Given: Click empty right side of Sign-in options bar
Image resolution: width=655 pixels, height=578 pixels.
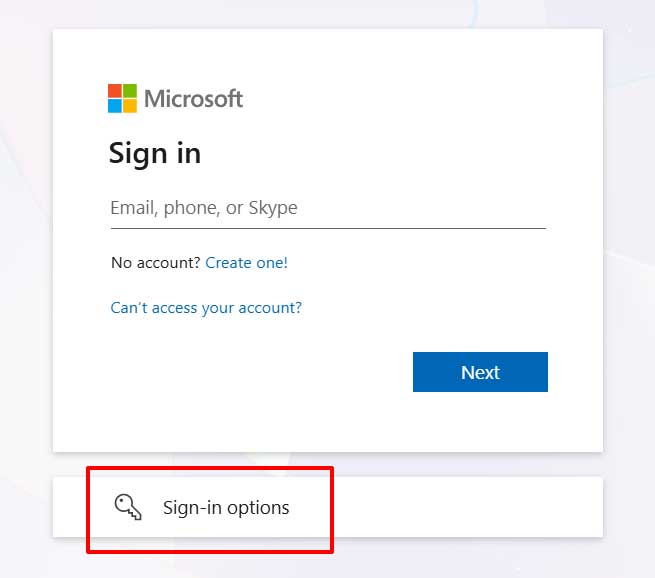Looking at the screenshot, I should (470, 508).
